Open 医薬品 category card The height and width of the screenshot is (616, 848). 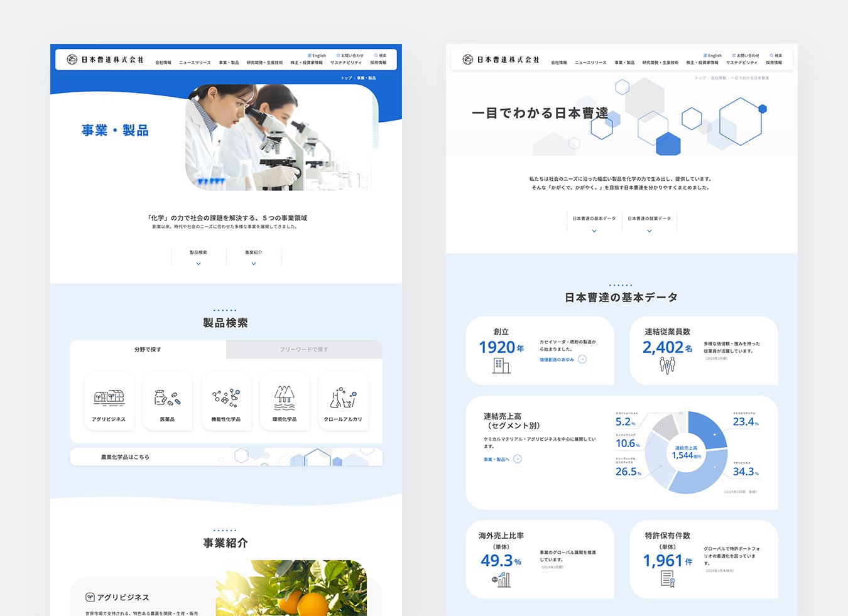click(x=167, y=401)
